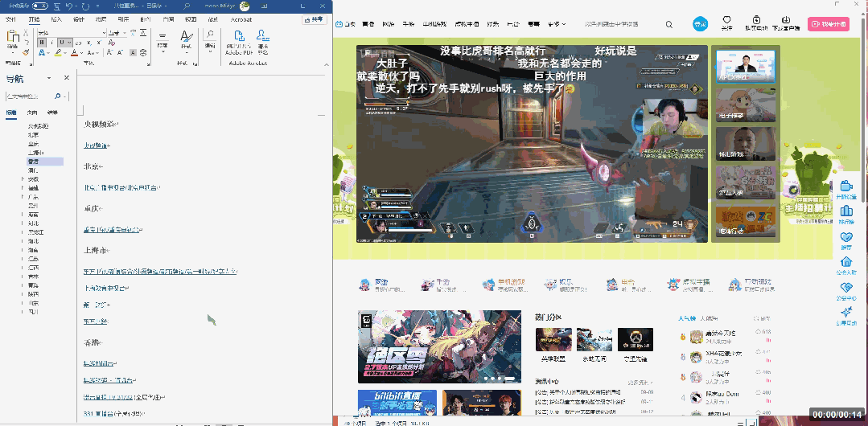The height and width of the screenshot is (426, 868).
Task: Toggle the AutoSave switch in Word
Action: 40,6
